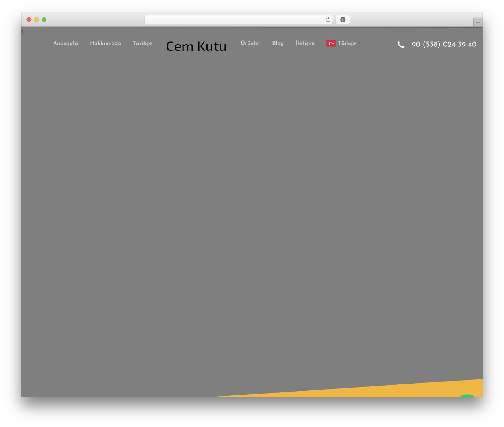Call the number +90 (538) 024 39 40
The image size is (504, 427).
coord(442,45)
